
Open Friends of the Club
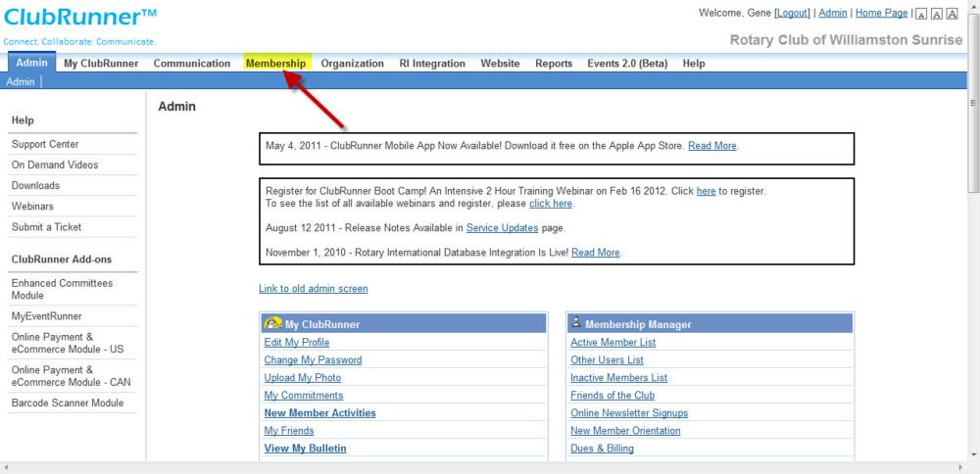[x=612, y=396]
